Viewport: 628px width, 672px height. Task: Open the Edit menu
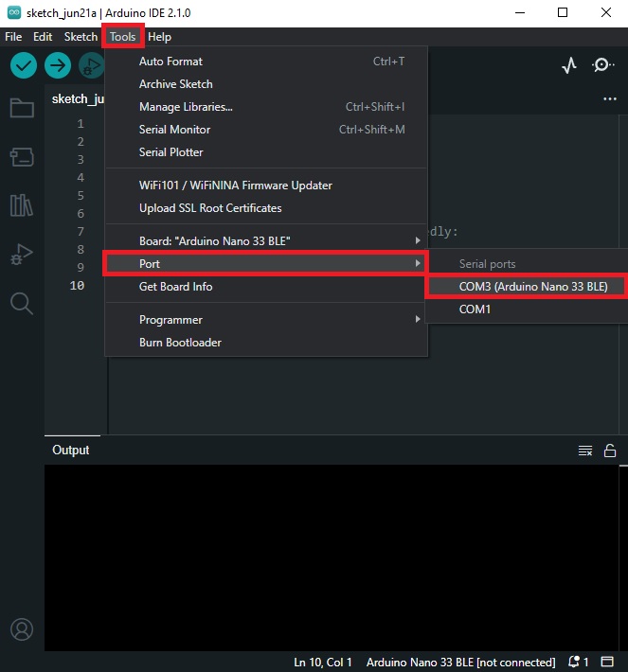pos(43,37)
